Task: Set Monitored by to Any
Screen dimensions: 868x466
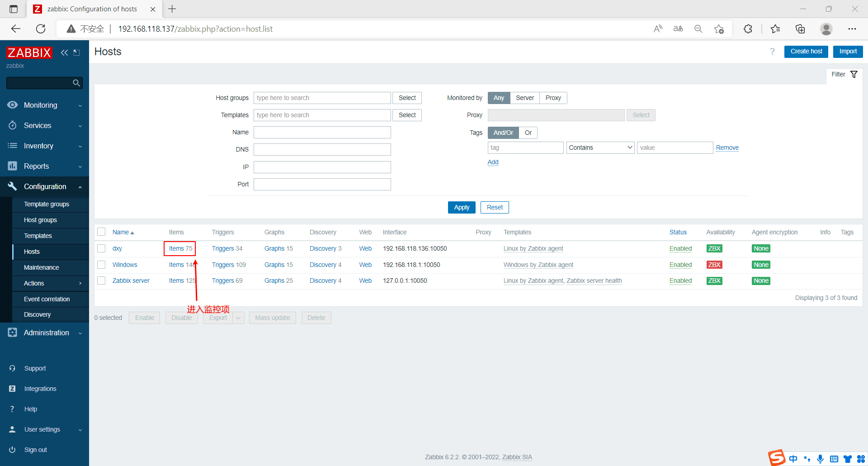Action: point(499,98)
